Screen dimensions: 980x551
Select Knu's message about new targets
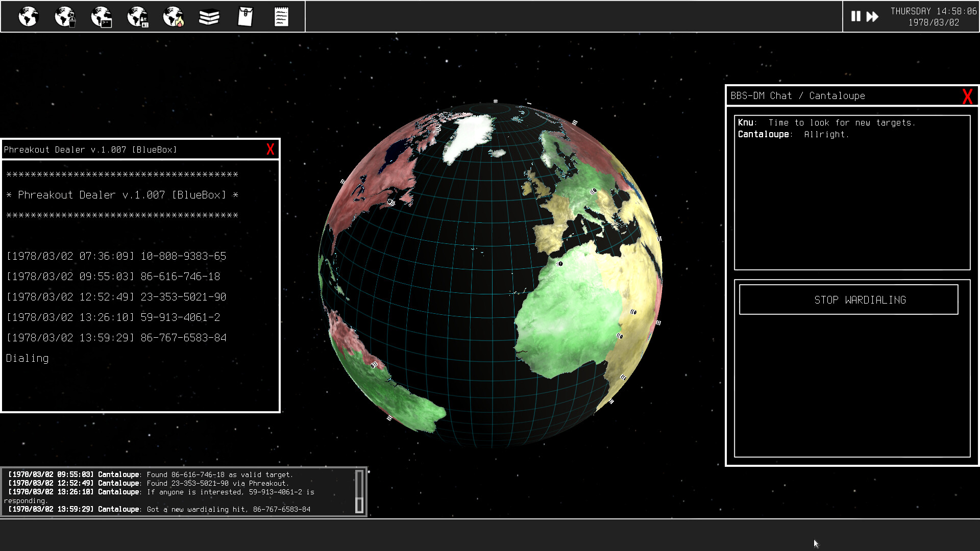tap(827, 122)
